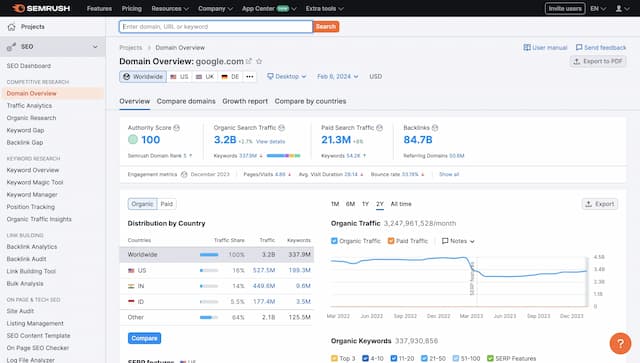This screenshot has width=640, height=363.
Task: Select All time range tab
Action: click(x=401, y=204)
